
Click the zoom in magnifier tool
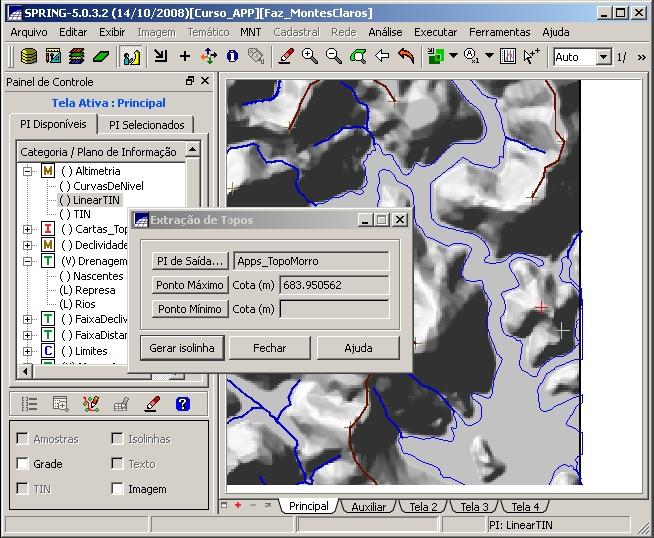[x=310, y=57]
